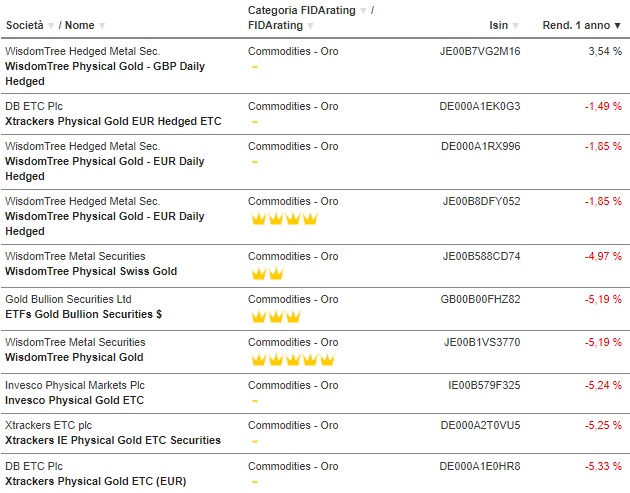630x493 pixels.
Task: Click Gold Bullion Securities Ltd company name
Action: pyautogui.click(x=68, y=299)
